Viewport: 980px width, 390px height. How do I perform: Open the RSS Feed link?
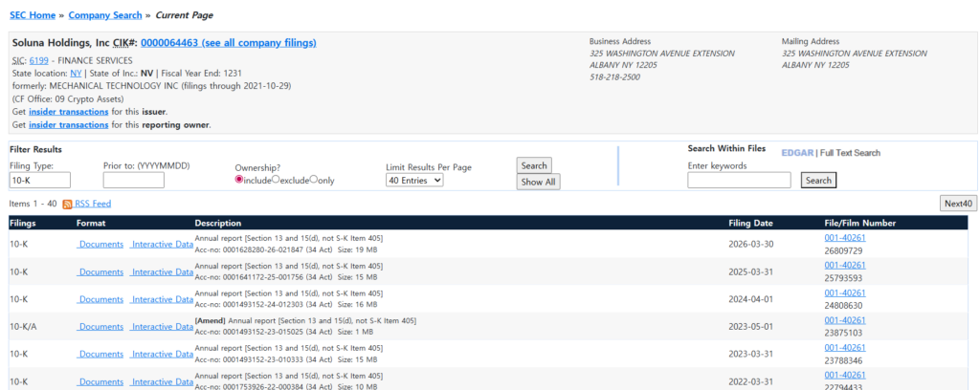[x=93, y=204]
